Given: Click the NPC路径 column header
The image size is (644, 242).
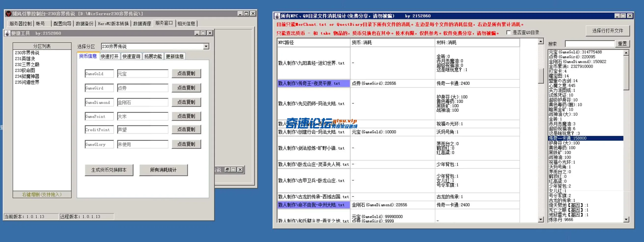Looking at the screenshot, I should click(313, 42).
